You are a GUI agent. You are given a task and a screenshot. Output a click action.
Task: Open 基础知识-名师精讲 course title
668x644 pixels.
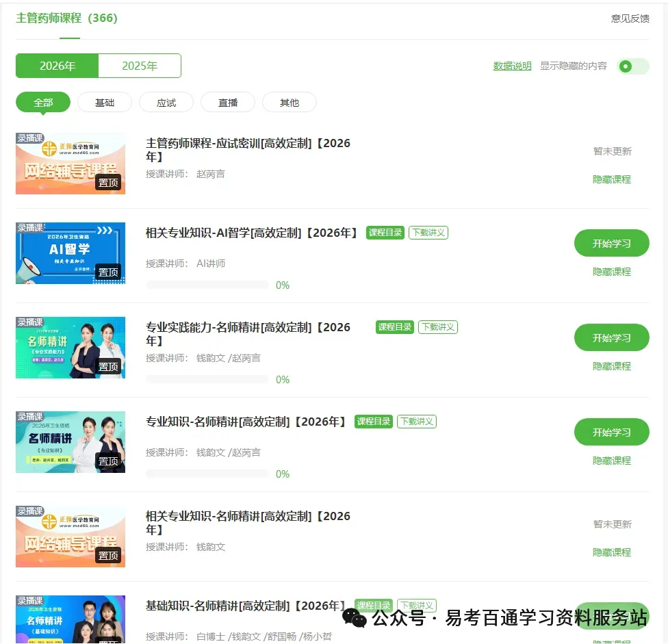pos(246,606)
